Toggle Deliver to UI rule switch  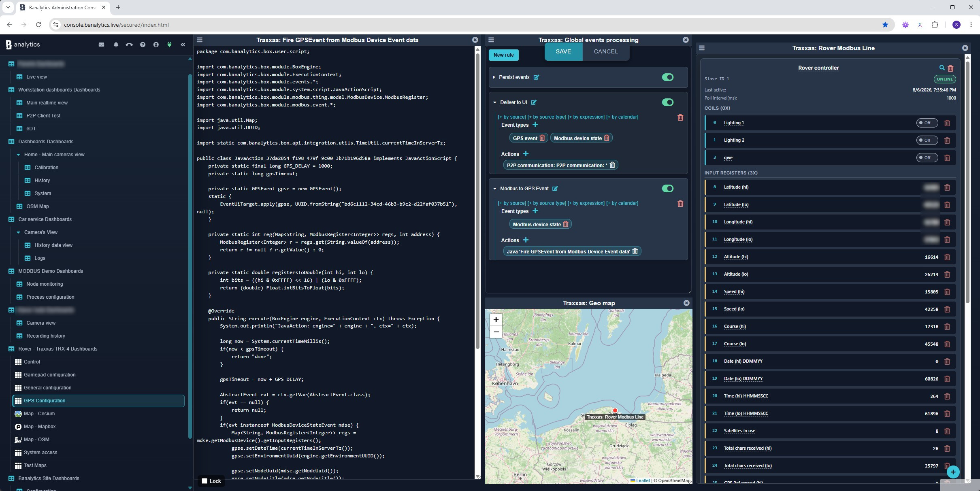tap(668, 102)
